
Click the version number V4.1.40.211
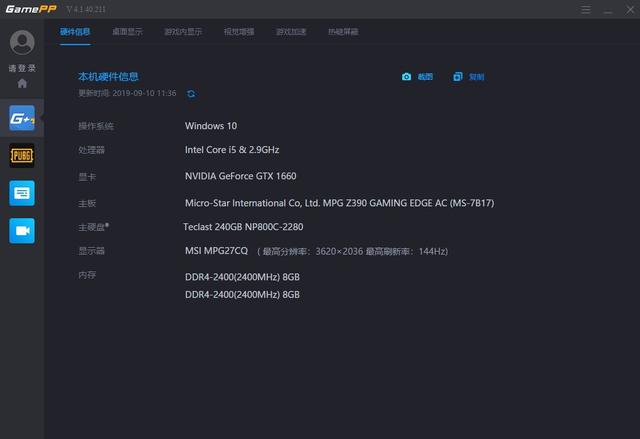coord(86,9)
